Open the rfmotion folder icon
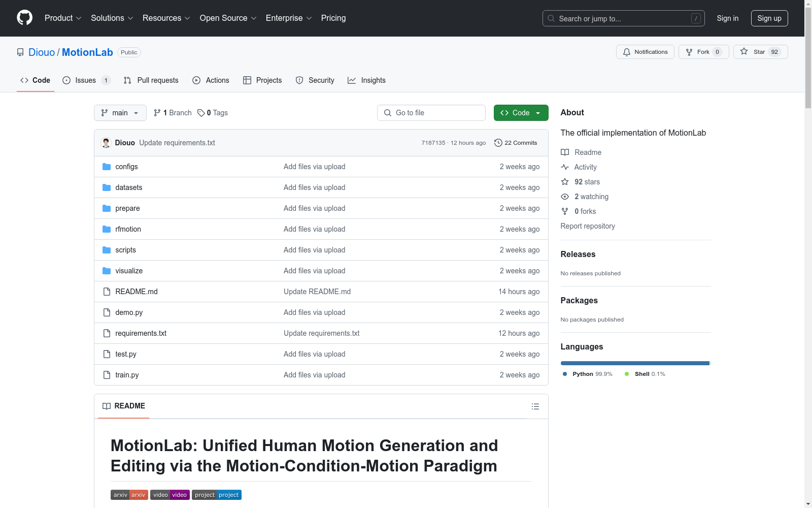Screen dimensions: 812x508 107,229
